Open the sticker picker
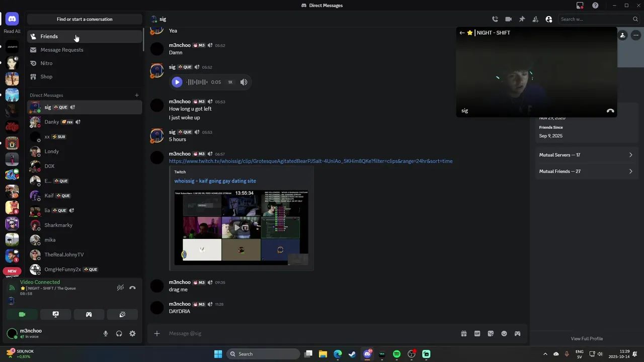Screen dimensions: 644x362 (491, 333)
